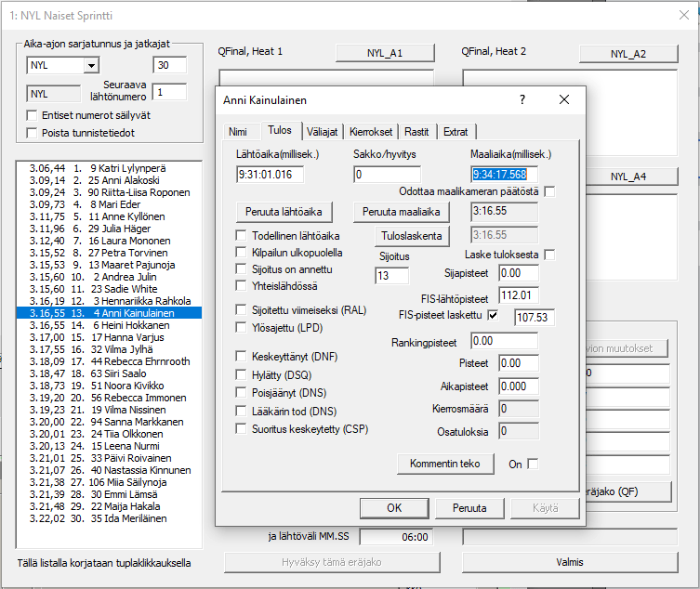700x589 pixels.
Task: Check the Hylätty (DSQ) box
Action: [243, 374]
